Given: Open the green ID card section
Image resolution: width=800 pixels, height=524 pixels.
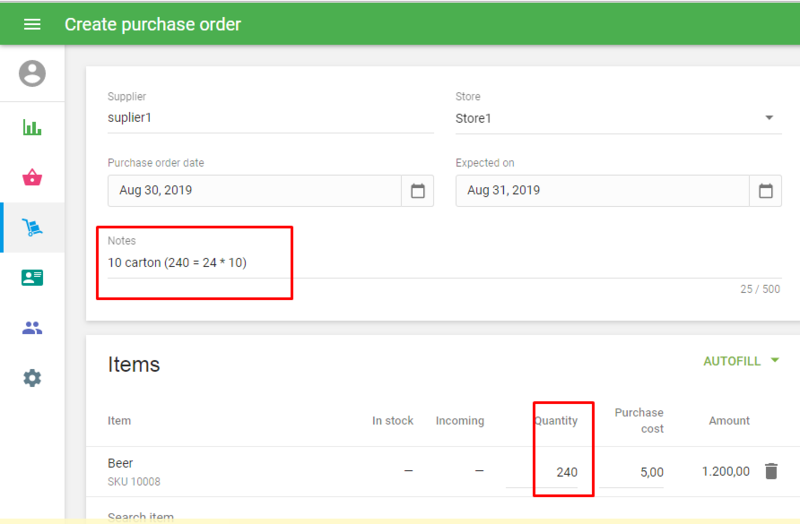Looking at the screenshot, I should 32,278.
